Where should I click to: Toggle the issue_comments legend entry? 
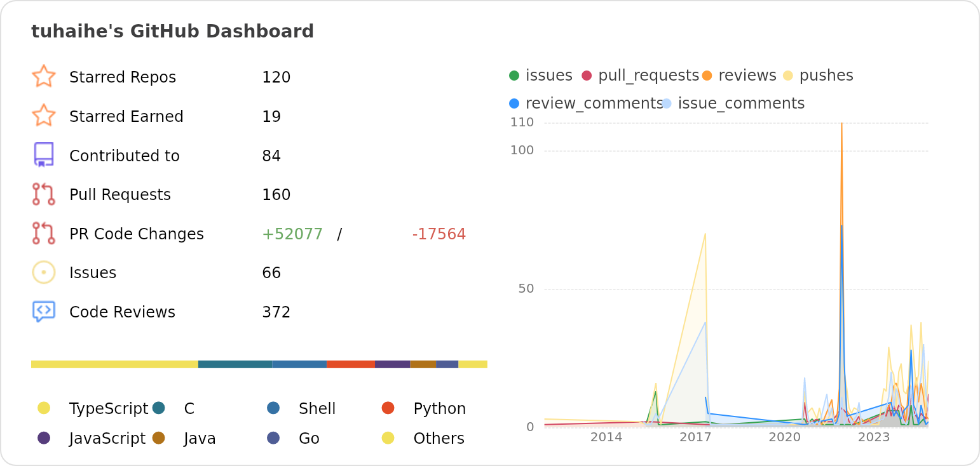(x=733, y=103)
